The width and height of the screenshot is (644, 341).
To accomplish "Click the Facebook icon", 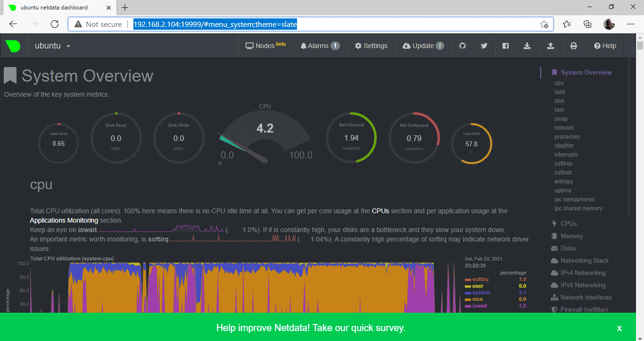I will pos(505,46).
